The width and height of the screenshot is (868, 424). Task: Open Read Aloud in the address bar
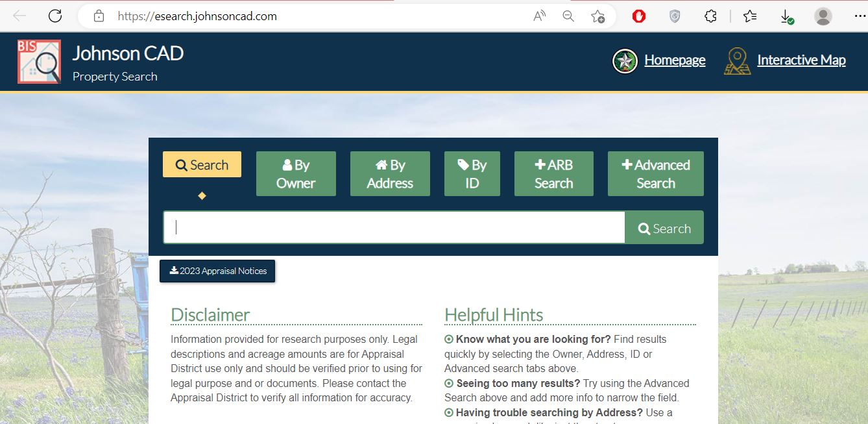539,16
